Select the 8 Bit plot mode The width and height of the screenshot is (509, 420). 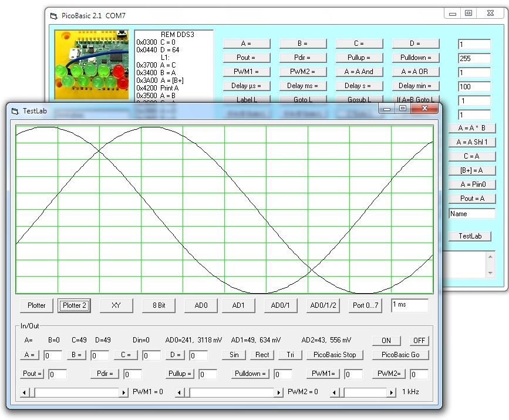point(159,305)
